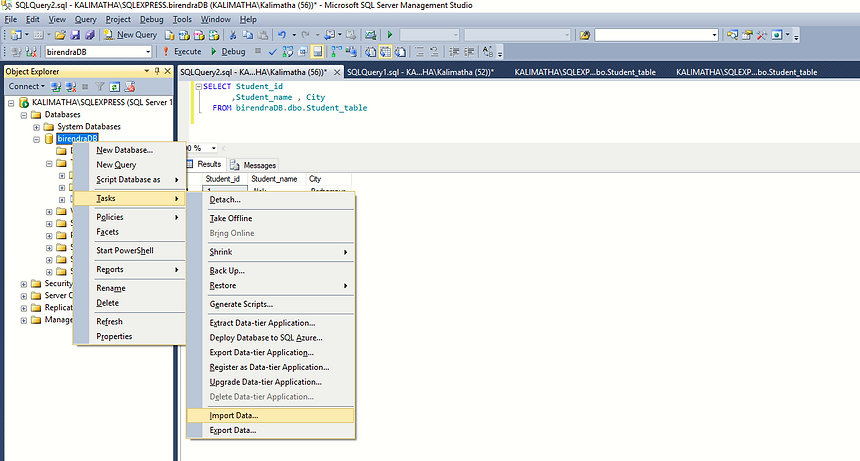Switch to the Messages tab
The height and width of the screenshot is (461, 860).
pos(253,165)
